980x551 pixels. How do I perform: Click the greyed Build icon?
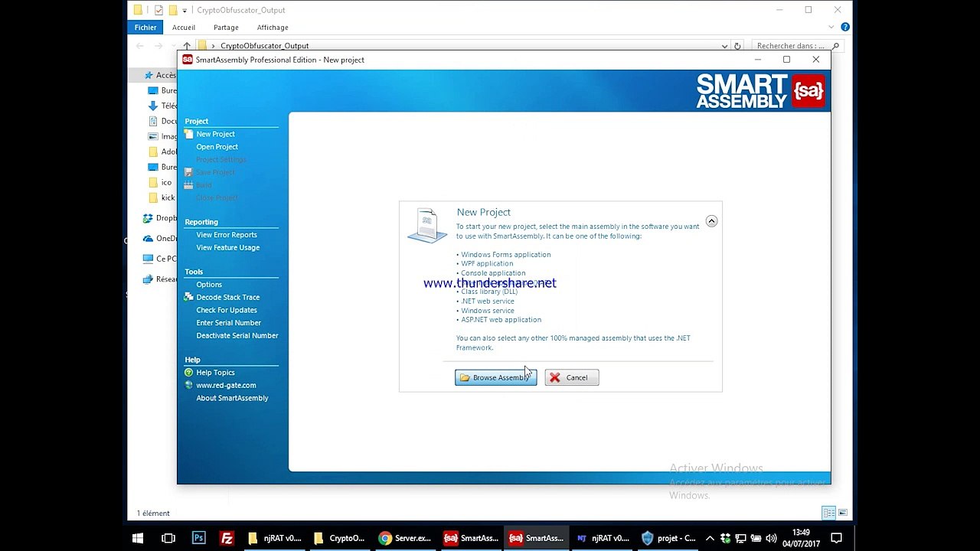click(x=188, y=185)
